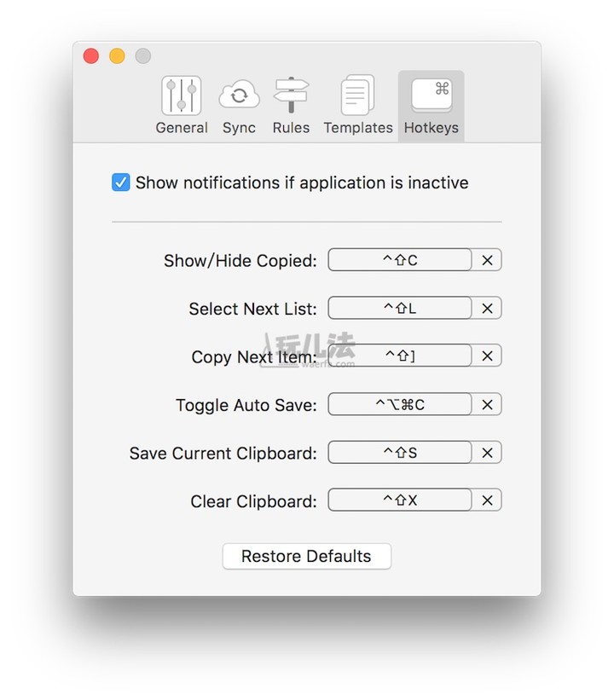Open the Sync cloud preferences
Screen dimensions: 614x700
point(239,106)
